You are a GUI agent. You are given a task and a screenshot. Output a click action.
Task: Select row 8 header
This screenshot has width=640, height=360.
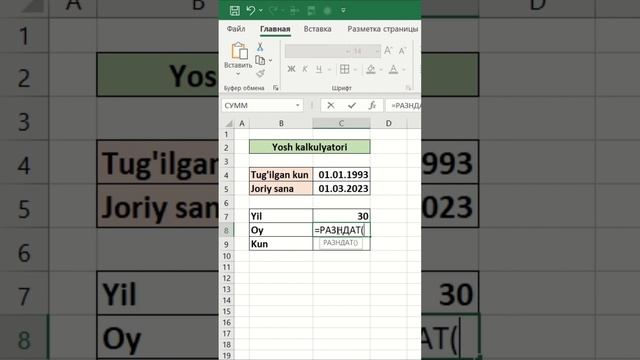point(226,230)
